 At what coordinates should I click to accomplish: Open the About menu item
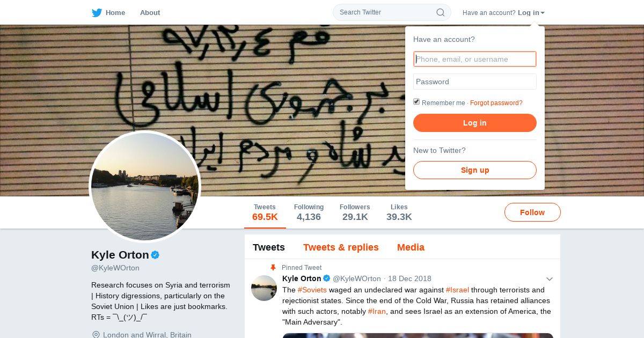[150, 12]
